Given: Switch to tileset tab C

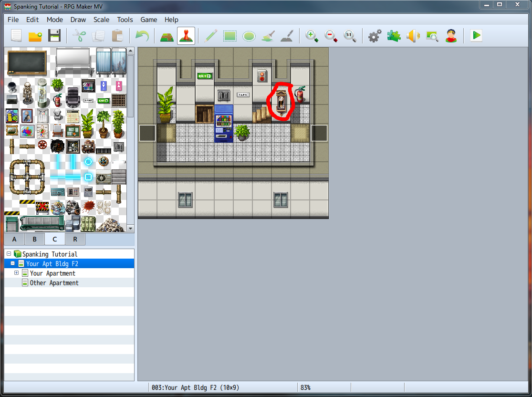Looking at the screenshot, I should [54, 239].
